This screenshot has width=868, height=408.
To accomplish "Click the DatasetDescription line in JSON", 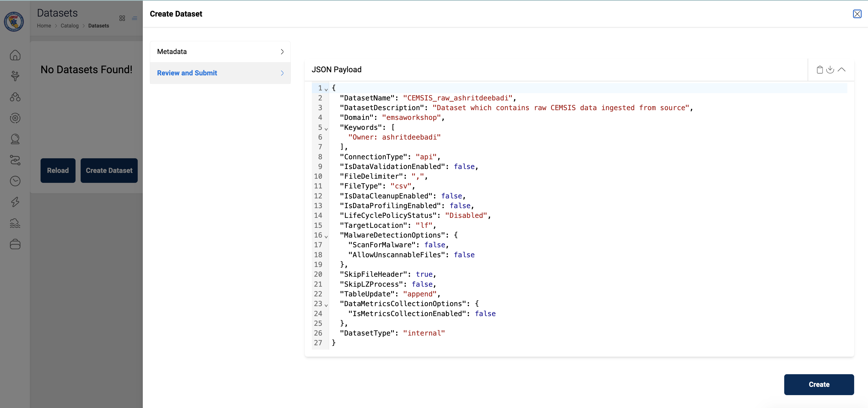I will (x=516, y=108).
